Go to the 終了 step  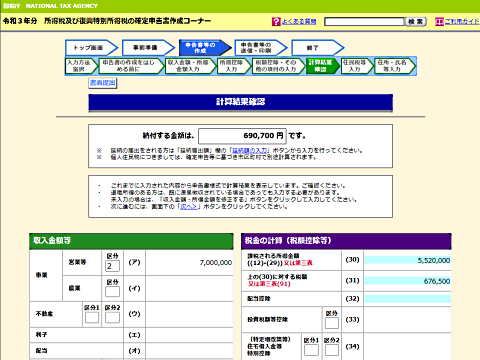click(x=317, y=48)
